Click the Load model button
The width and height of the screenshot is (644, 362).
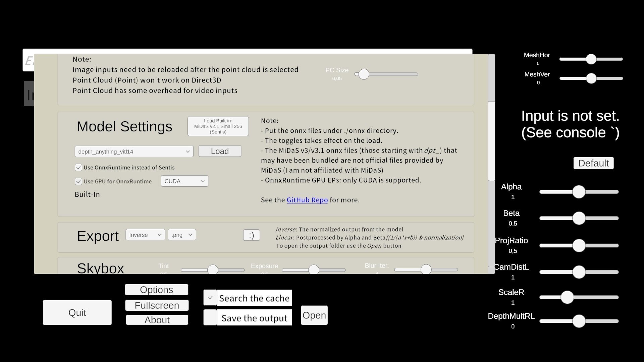pos(220,151)
